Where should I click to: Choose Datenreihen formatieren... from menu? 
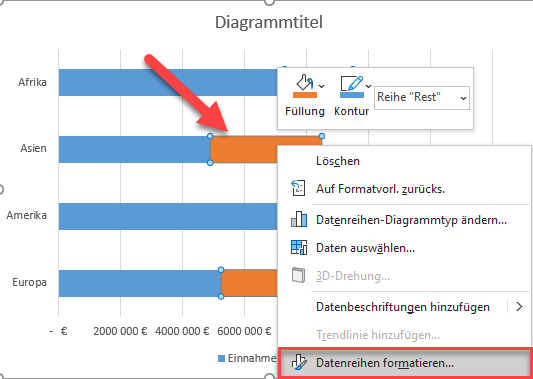(x=405, y=363)
